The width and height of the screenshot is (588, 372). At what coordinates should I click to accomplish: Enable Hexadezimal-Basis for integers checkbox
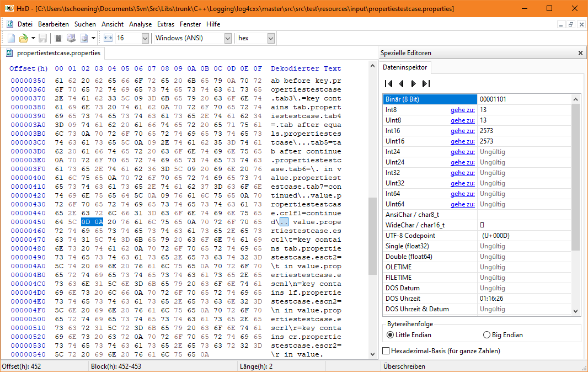point(441,351)
